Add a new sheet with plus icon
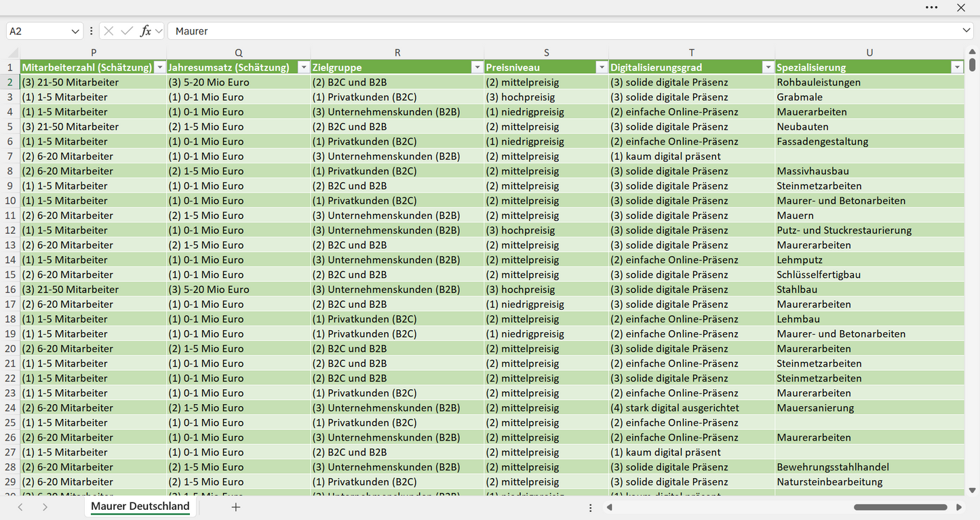The width and height of the screenshot is (980, 520). point(236,507)
